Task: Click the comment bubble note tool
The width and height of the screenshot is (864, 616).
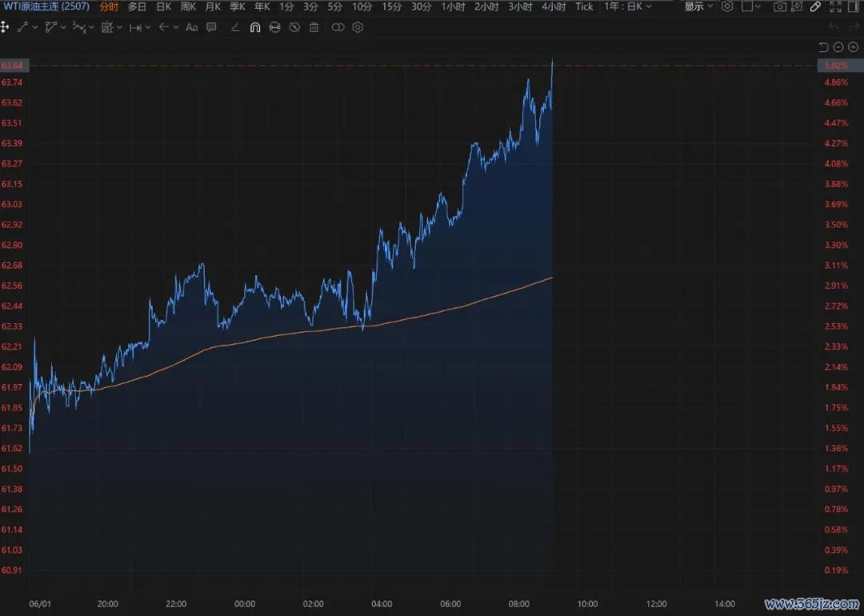Action: (x=211, y=27)
